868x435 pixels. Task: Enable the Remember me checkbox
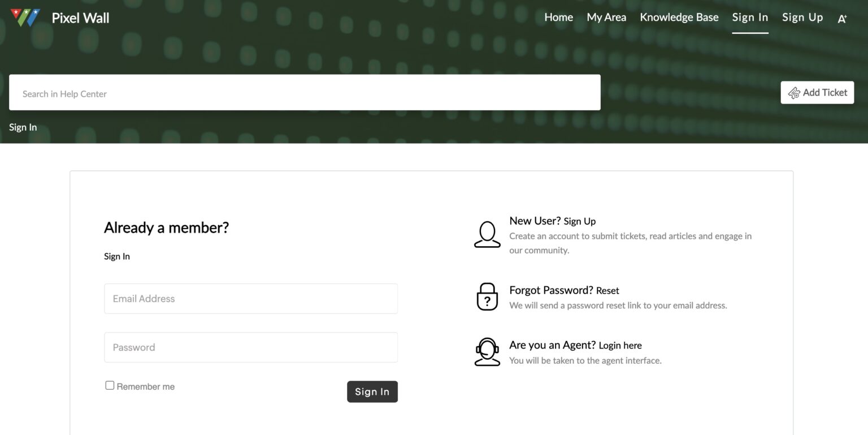click(110, 386)
